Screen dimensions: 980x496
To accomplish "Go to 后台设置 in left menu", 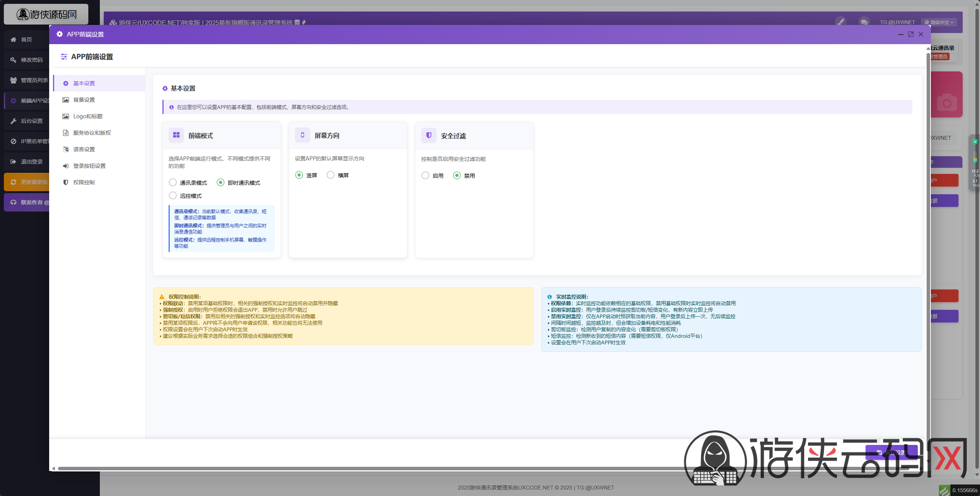I will [x=31, y=121].
